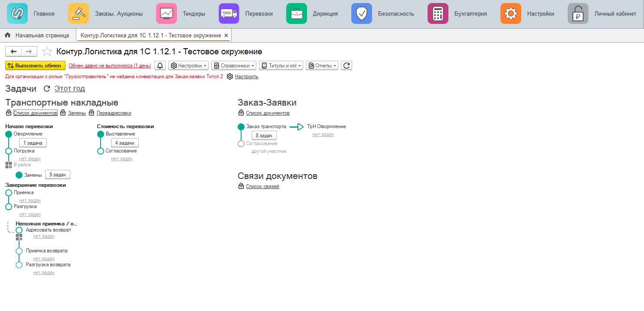
Task: Click the notifications bell icon
Action: point(160,66)
